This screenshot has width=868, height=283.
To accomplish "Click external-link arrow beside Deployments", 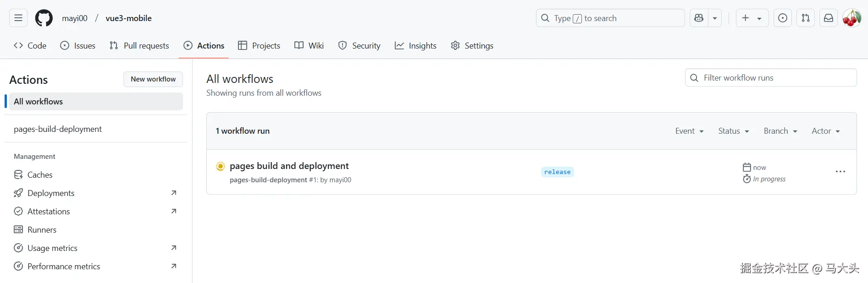I will 174,193.
